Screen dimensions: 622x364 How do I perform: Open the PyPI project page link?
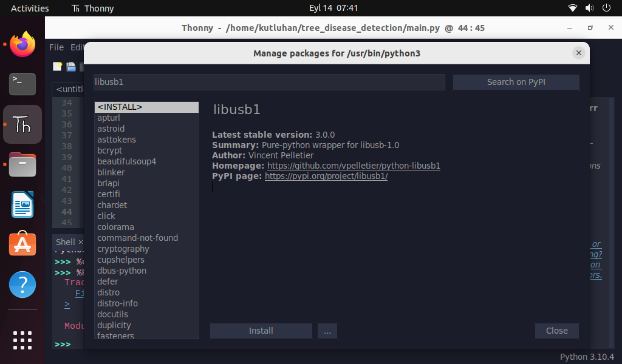(x=326, y=176)
